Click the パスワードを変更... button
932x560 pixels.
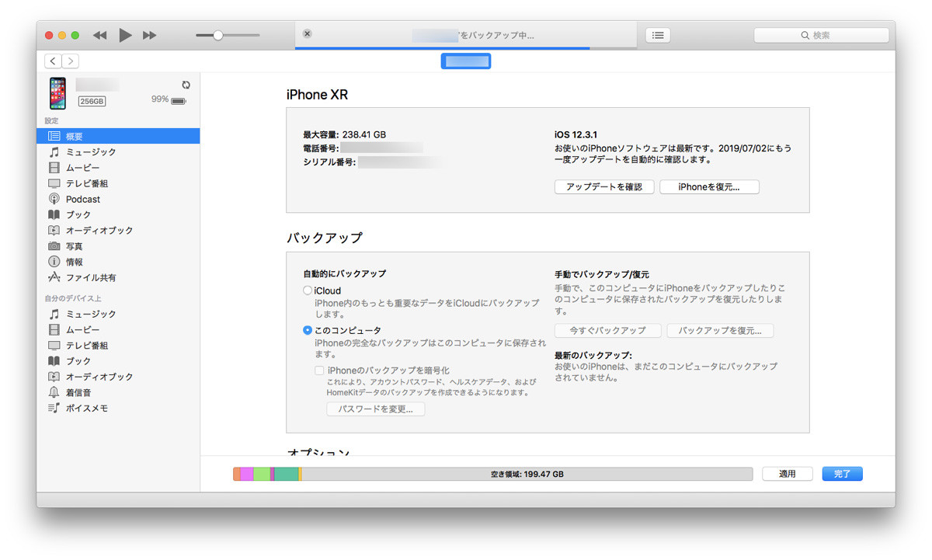click(x=376, y=409)
